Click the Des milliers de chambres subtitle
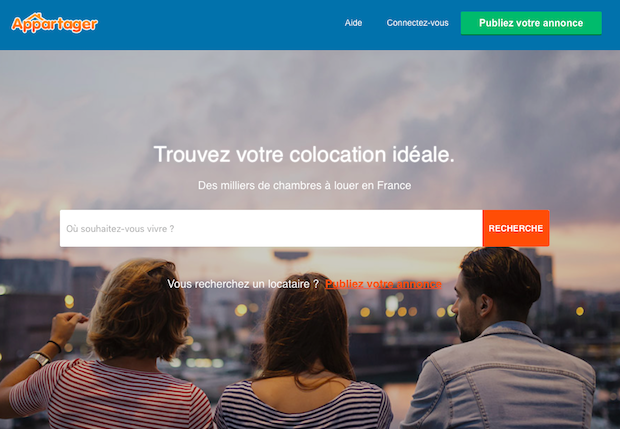This screenshot has height=429, width=620. tap(304, 185)
